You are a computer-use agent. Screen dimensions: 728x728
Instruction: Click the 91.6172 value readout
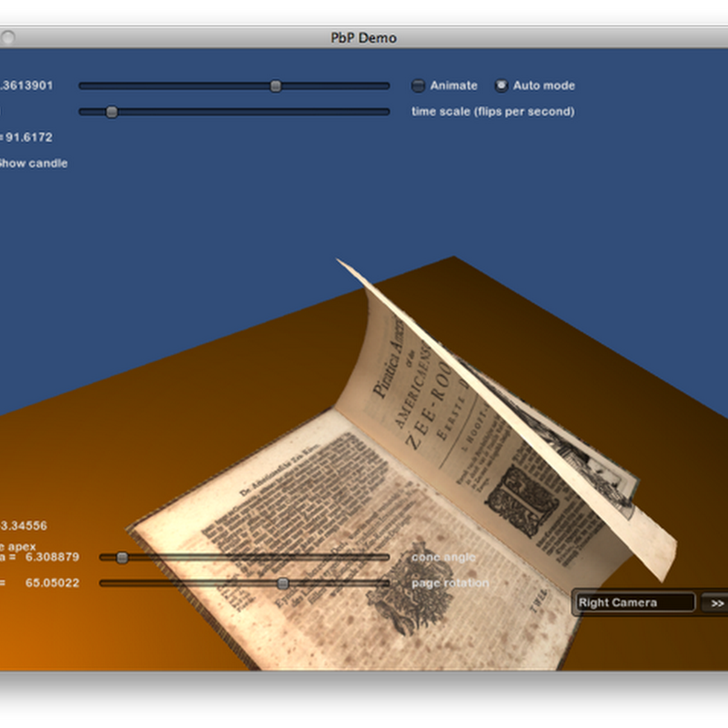pos(29,137)
